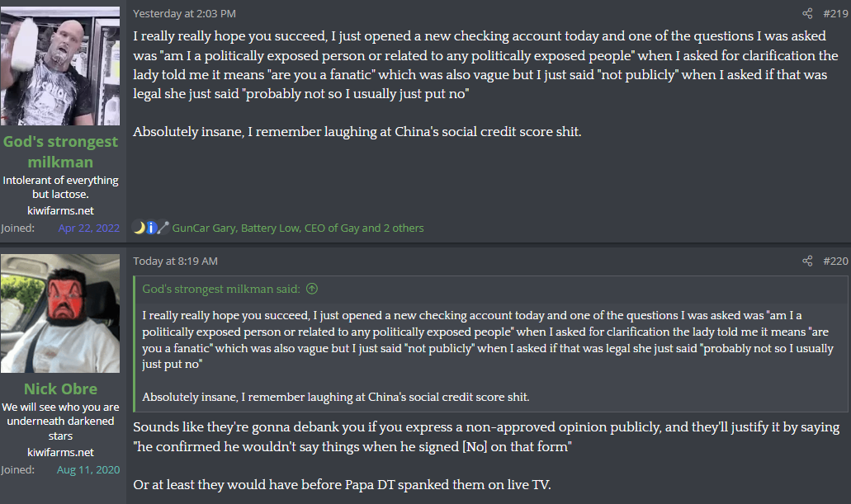Click the moon reaction icon

[139, 228]
